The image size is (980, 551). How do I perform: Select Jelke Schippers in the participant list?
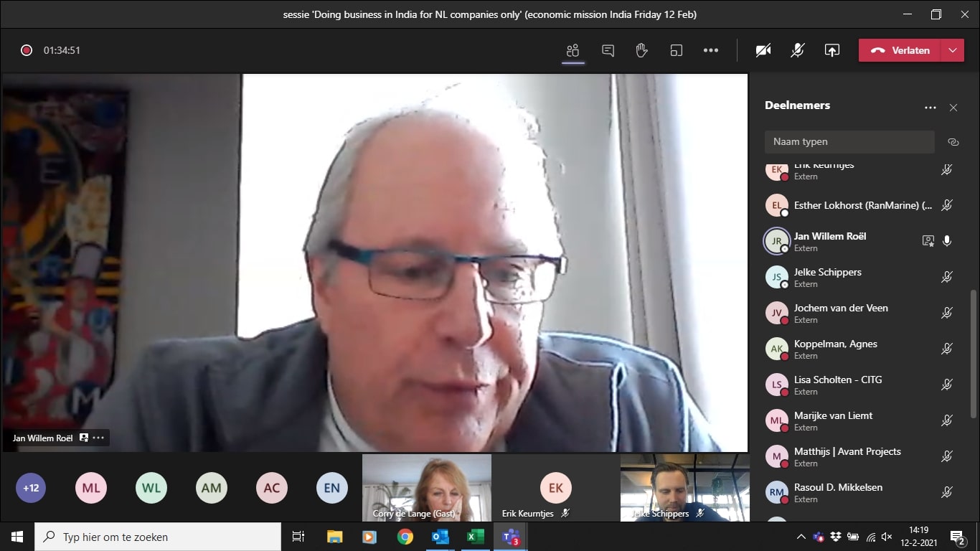[827, 277]
